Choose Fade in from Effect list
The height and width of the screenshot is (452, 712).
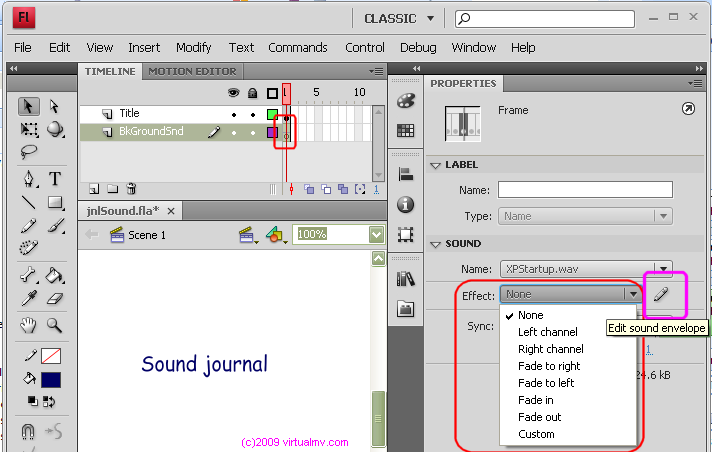(x=536, y=400)
